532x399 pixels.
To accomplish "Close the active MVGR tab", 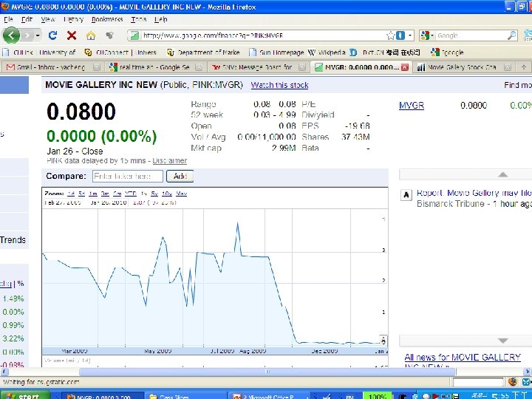I will [404, 67].
